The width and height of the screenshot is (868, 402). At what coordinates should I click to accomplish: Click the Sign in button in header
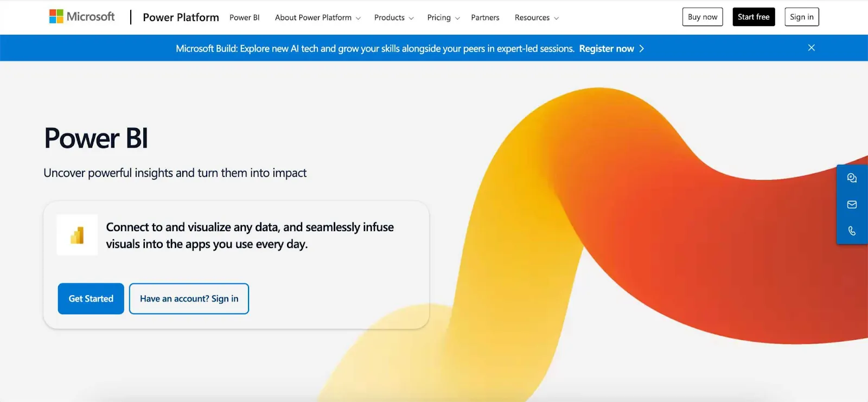click(x=802, y=17)
